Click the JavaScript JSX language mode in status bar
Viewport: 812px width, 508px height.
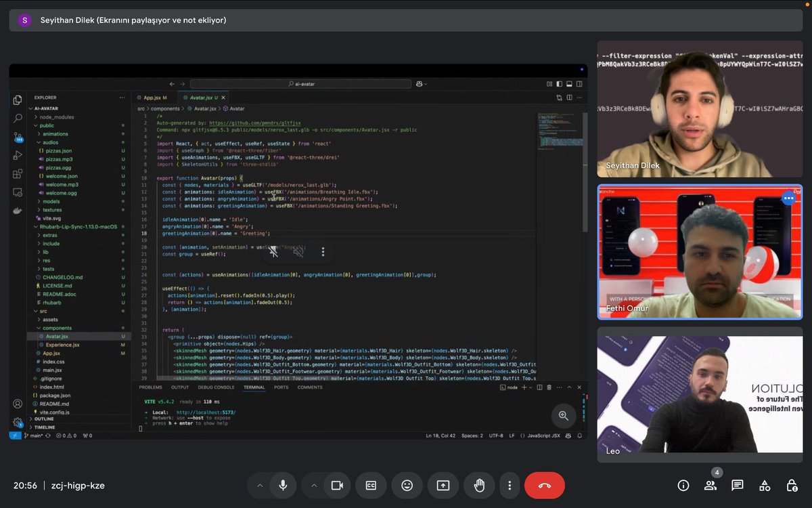click(543, 436)
